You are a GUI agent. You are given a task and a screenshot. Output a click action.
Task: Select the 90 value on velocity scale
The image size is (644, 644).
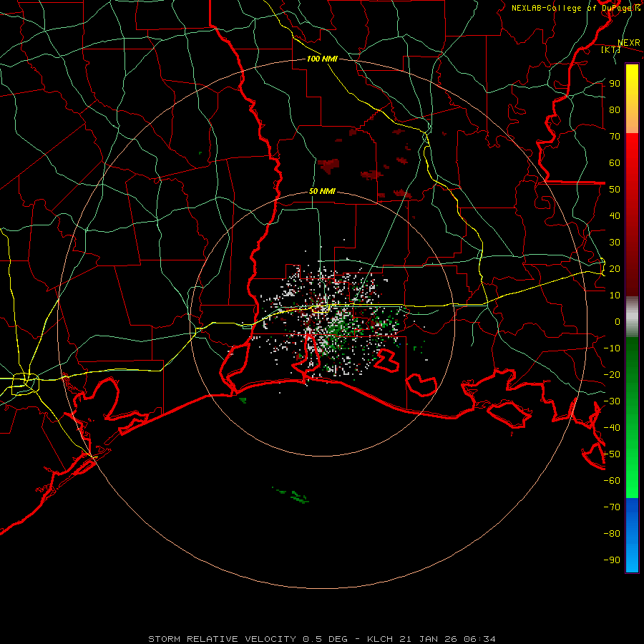pos(615,84)
